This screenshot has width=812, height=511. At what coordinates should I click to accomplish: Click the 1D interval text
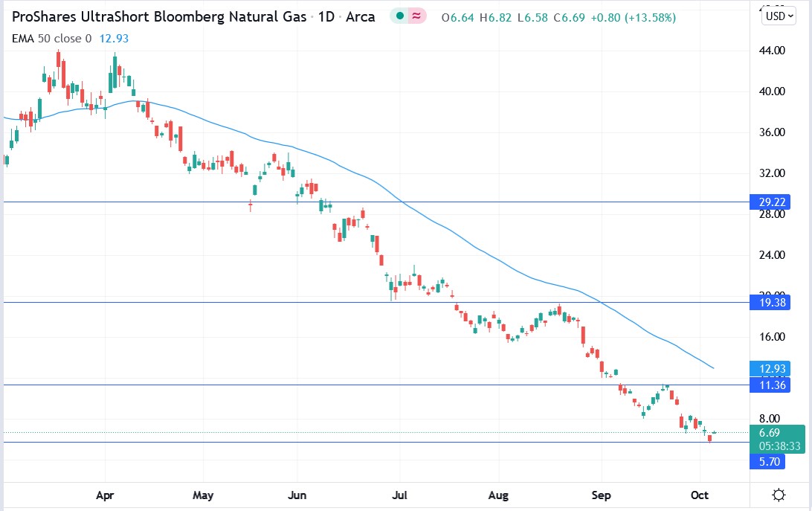[x=326, y=16]
